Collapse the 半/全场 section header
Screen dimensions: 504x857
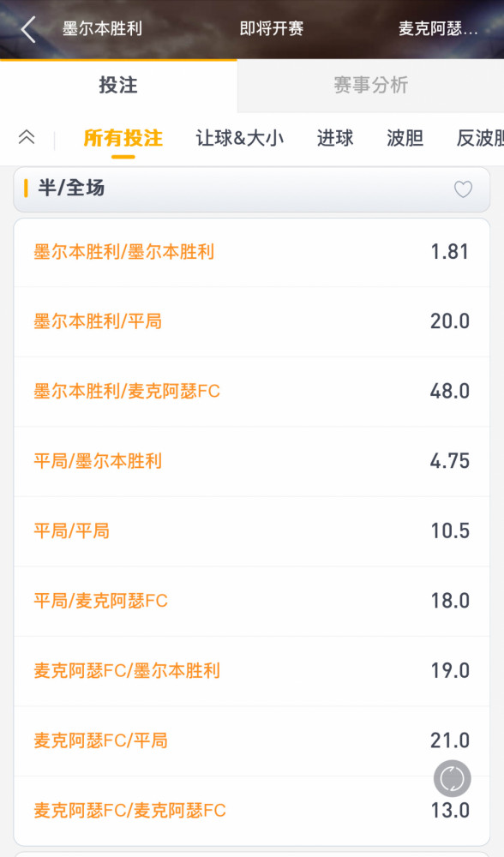[x=251, y=189]
